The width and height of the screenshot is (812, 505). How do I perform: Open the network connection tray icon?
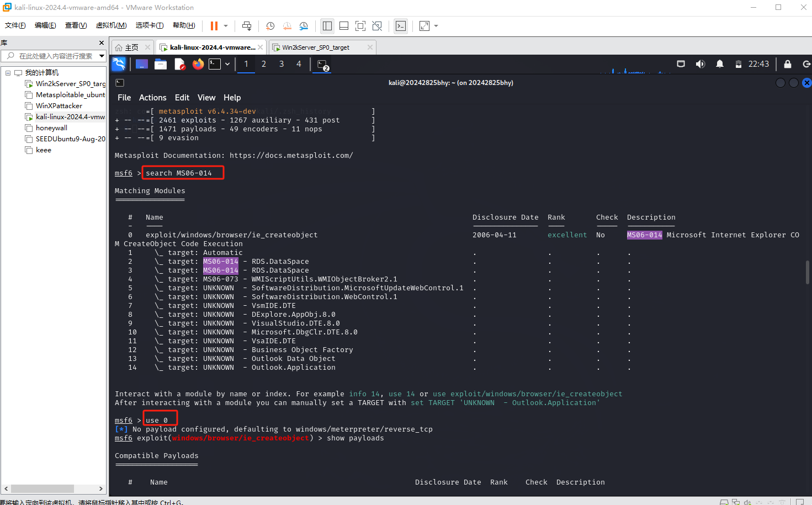tap(681, 64)
